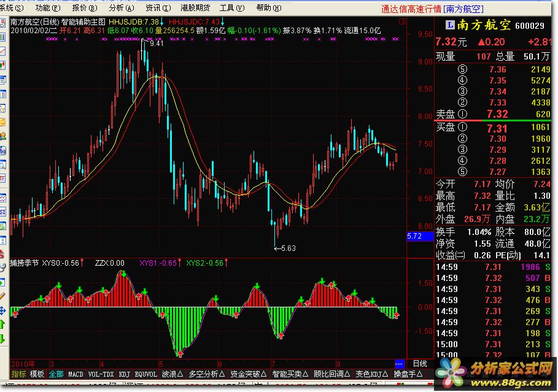The height and width of the screenshot is (392, 558).
Task: Expand the 变色KDJ△ indicator group
Action: [x=371, y=374]
